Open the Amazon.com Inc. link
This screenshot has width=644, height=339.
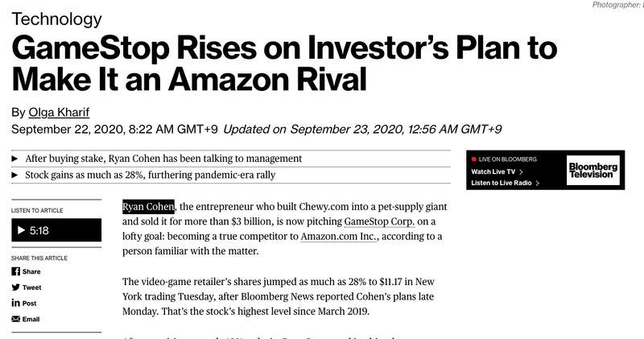pos(338,236)
